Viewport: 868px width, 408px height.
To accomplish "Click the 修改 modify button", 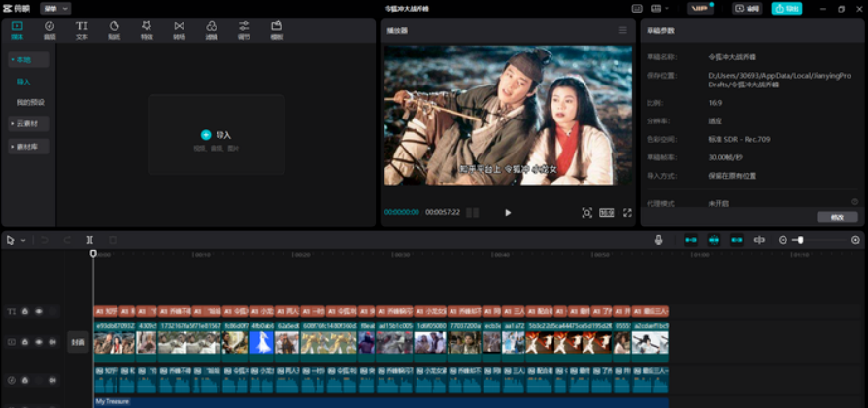I will (x=837, y=218).
